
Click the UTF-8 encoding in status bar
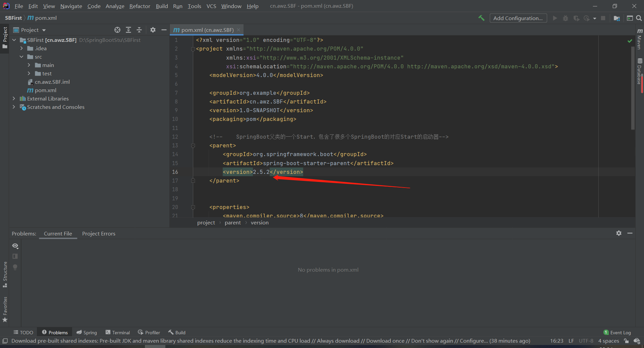pos(586,341)
